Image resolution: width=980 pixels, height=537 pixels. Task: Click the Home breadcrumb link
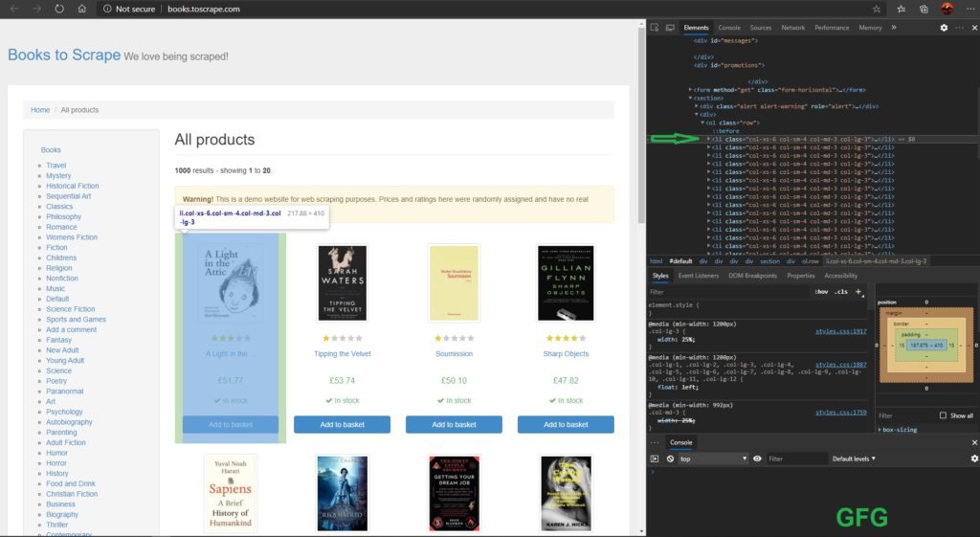pyautogui.click(x=40, y=110)
